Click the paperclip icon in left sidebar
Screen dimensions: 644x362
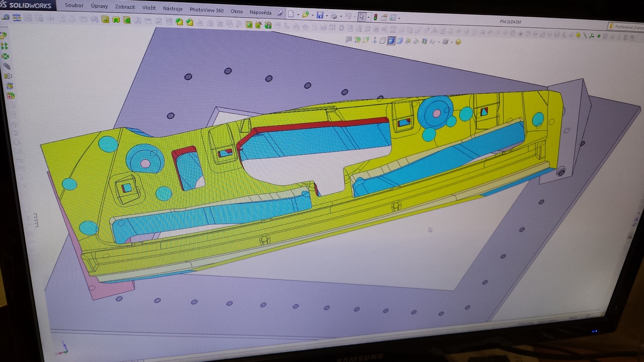(6, 66)
